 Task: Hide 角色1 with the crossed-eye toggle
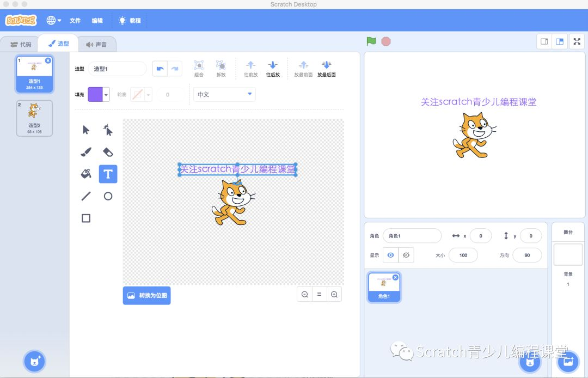405,255
